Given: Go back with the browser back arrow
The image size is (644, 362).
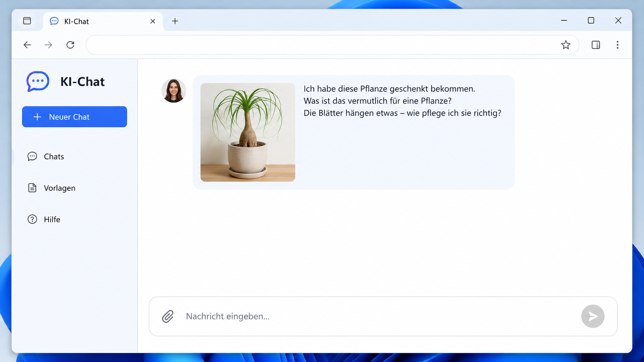Looking at the screenshot, I should click(27, 45).
